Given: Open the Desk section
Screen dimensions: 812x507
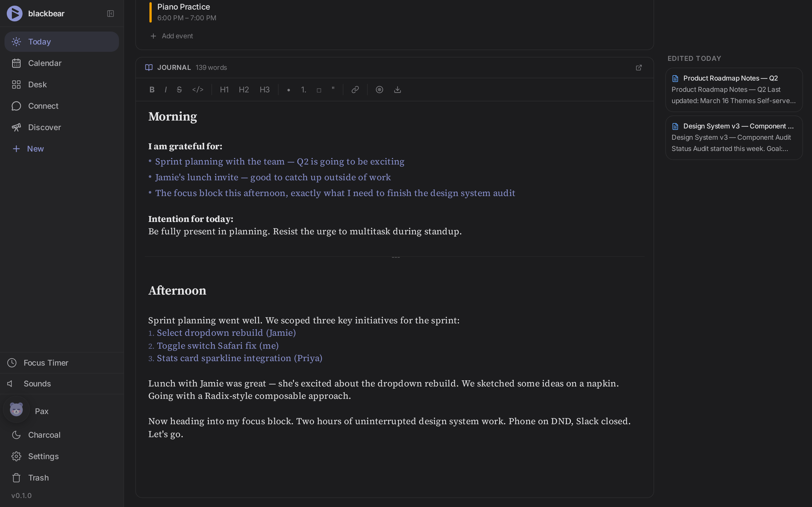Looking at the screenshot, I should 37,84.
